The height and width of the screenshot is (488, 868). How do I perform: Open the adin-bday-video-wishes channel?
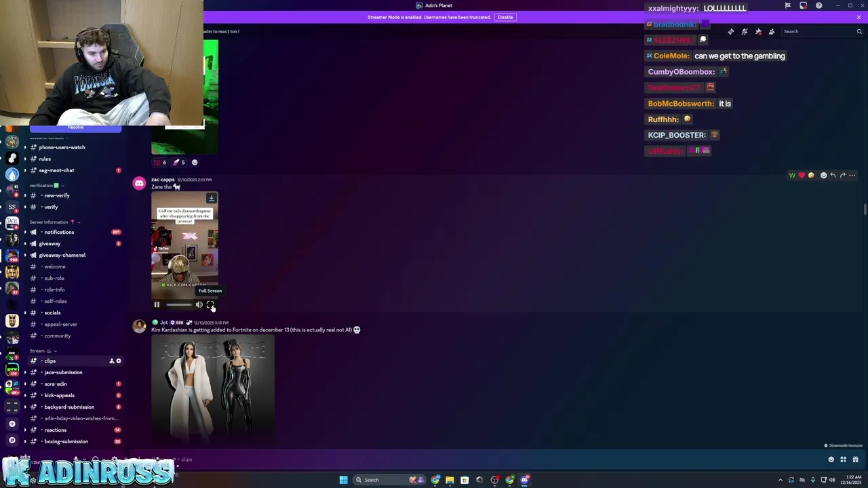coord(81,418)
